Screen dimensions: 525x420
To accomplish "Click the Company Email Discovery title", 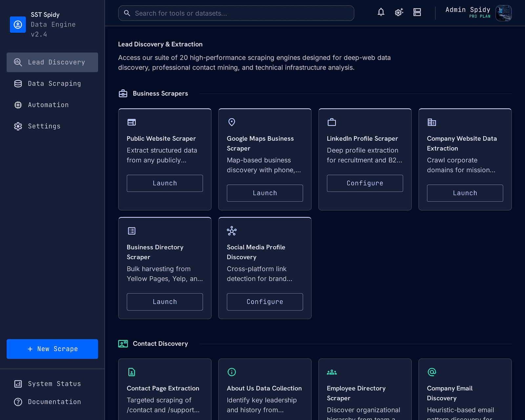I will (450, 393).
